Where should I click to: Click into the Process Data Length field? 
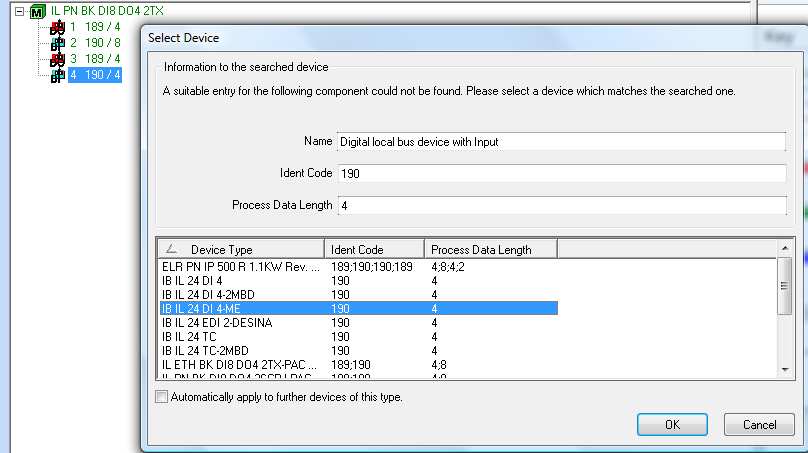click(561, 205)
